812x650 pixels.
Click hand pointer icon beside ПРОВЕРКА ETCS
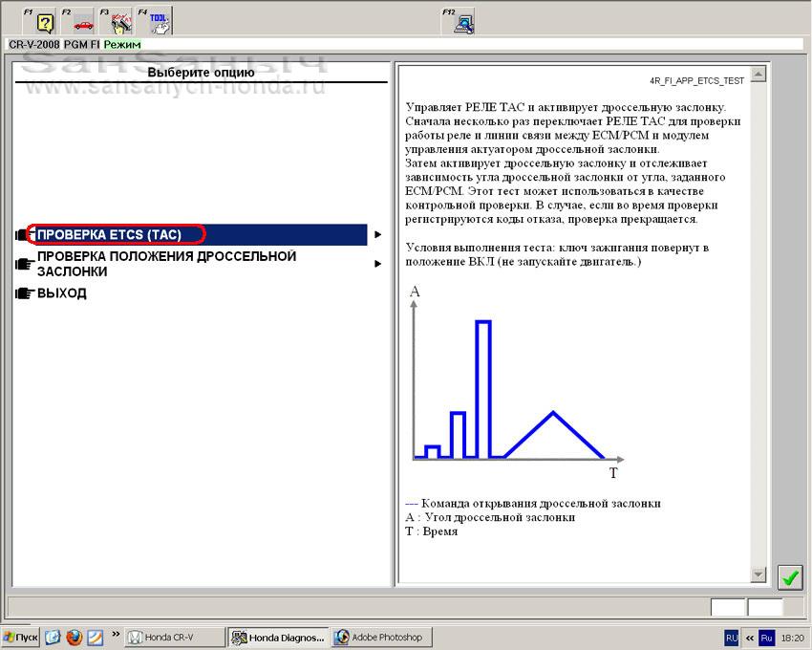click(24, 235)
